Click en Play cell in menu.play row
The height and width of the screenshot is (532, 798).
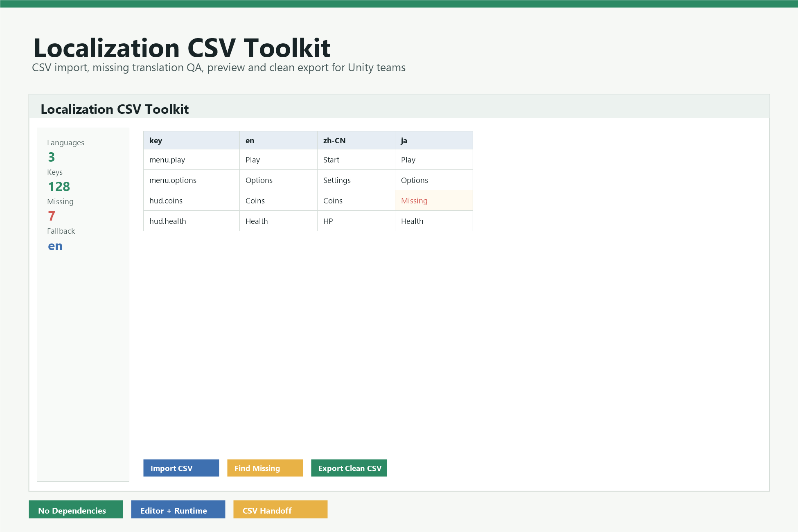pyautogui.click(x=278, y=160)
